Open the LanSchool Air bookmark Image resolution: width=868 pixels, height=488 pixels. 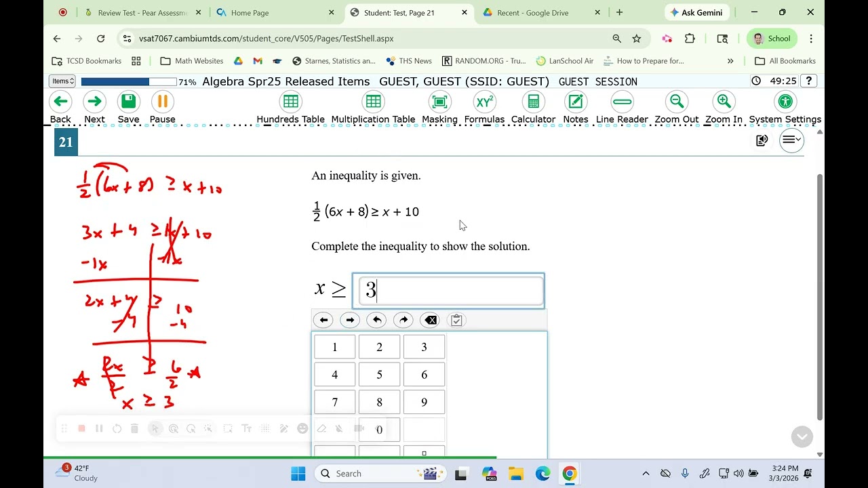point(565,61)
